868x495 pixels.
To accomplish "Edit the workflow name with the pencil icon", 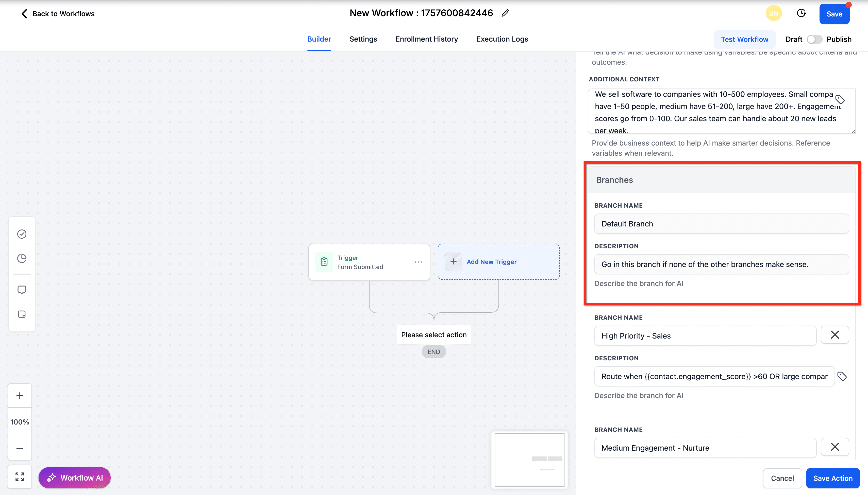I will pyautogui.click(x=505, y=13).
